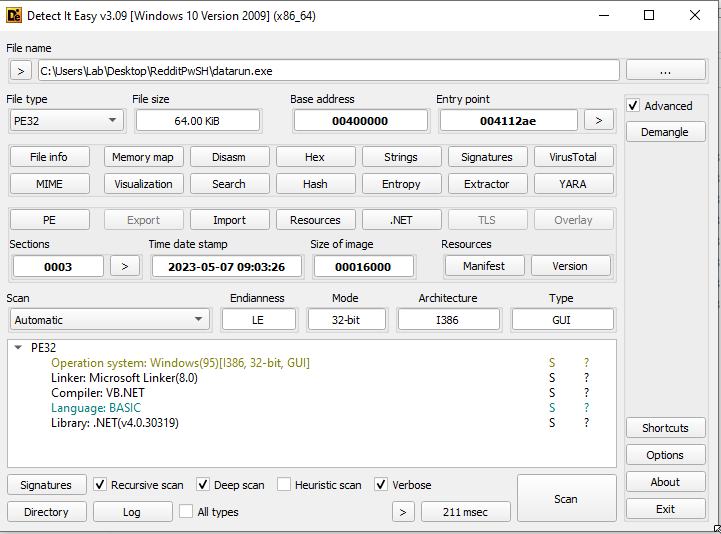Click the arrow button beside the file name

pyautogui.click(x=20, y=71)
